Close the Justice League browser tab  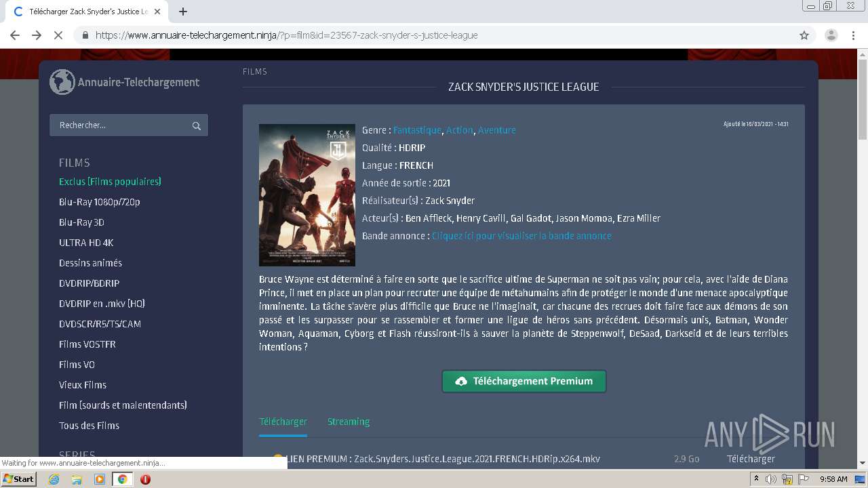(x=157, y=12)
